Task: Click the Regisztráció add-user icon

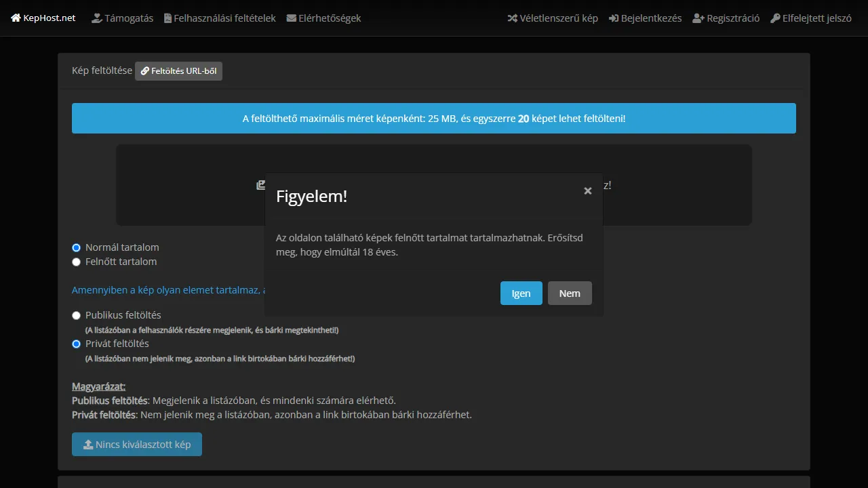Action: pos(697,18)
